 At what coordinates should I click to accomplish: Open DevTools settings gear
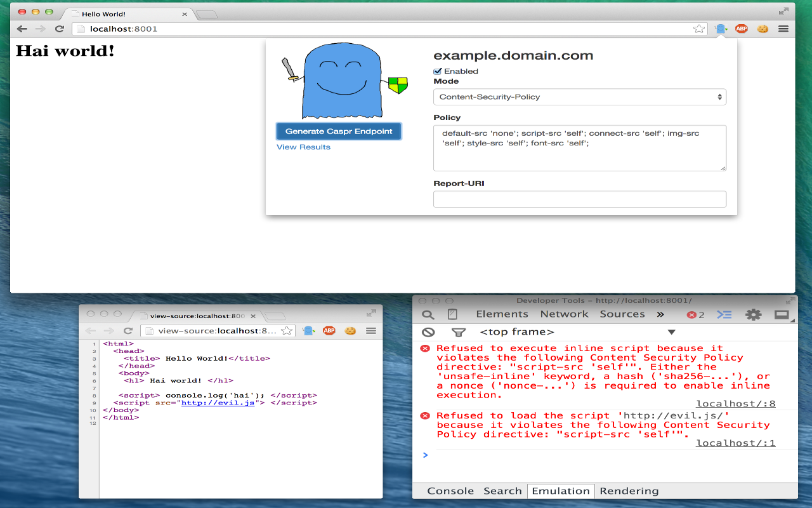[754, 314]
